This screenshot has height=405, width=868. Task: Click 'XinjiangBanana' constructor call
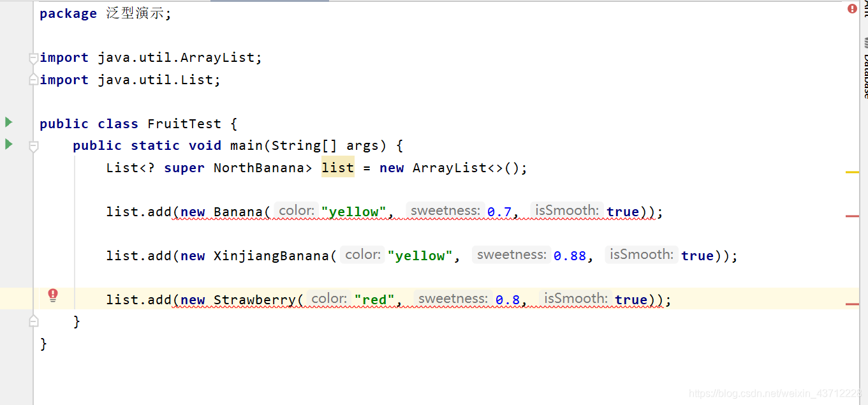click(x=271, y=256)
